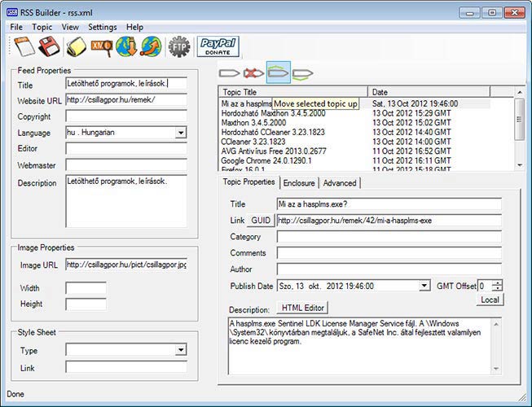Open the Publish Date picker dropdown

point(424,286)
